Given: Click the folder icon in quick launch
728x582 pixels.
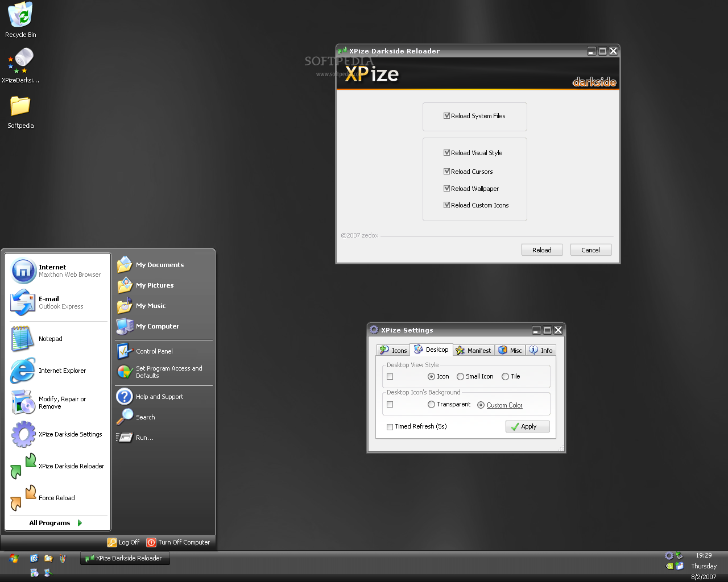Looking at the screenshot, I should pos(48,558).
